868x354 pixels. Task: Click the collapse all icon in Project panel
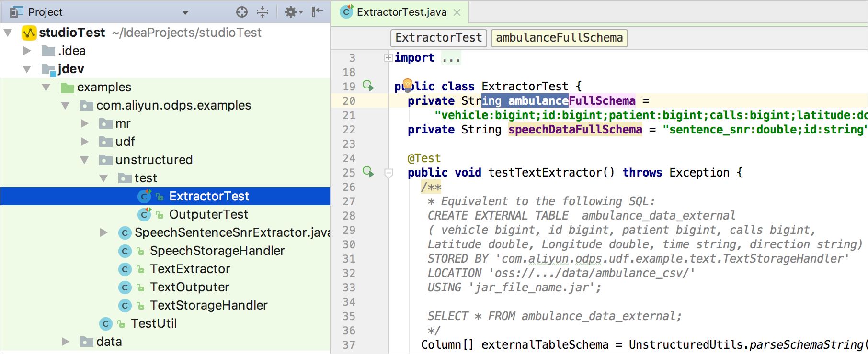click(x=263, y=12)
